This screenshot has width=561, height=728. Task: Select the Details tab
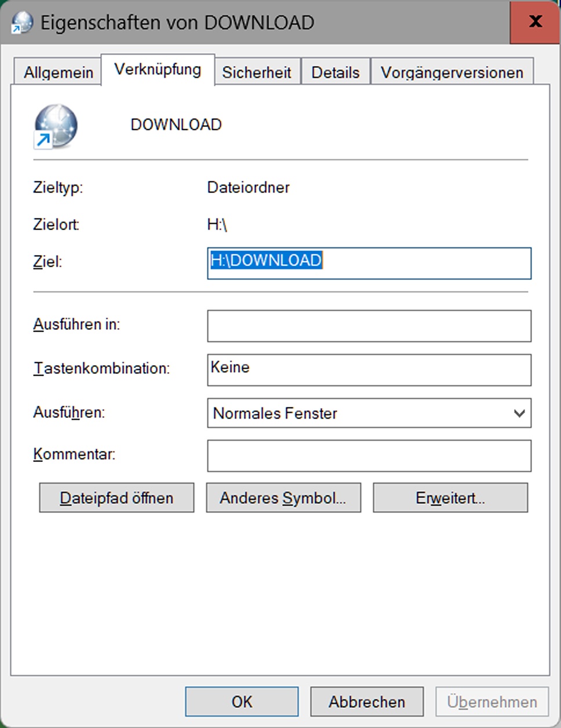click(x=335, y=72)
